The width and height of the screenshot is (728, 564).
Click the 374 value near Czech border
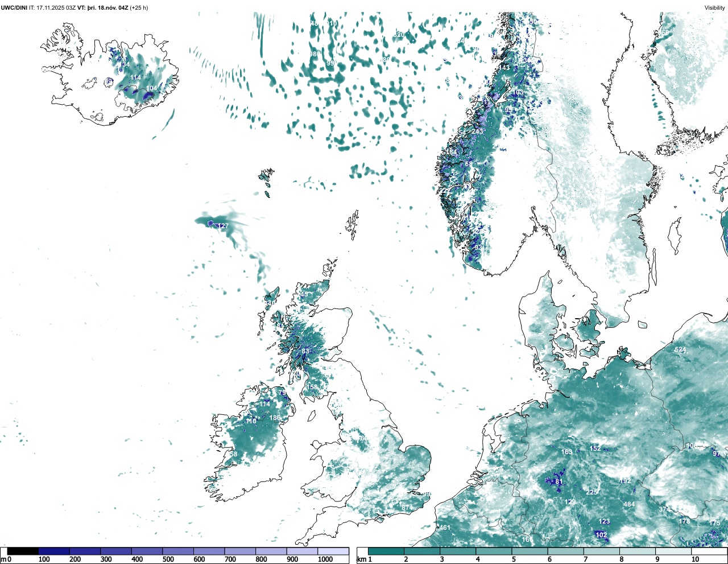pyautogui.click(x=664, y=509)
